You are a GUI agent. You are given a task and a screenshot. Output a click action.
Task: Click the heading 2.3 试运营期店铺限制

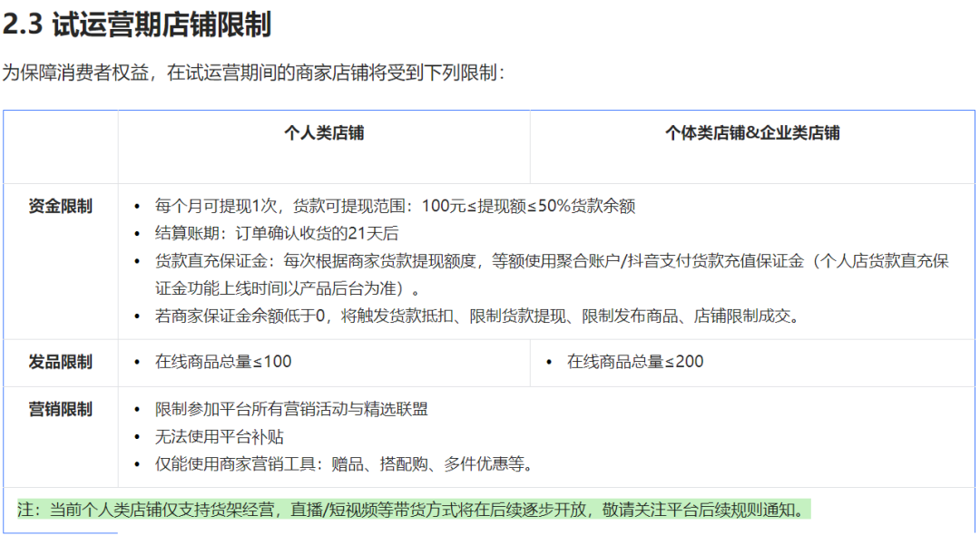[137, 24]
